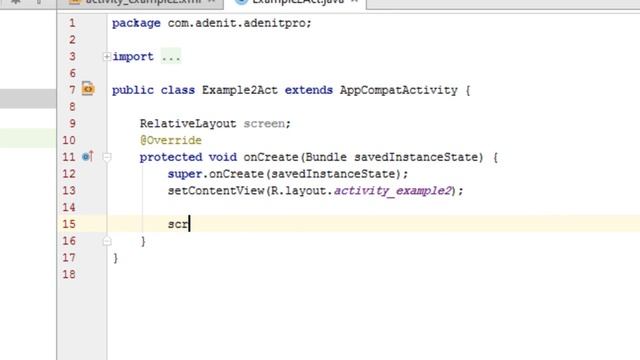Click line number 7 in gutter
Screen dimensions: 640x360
coord(72,90)
